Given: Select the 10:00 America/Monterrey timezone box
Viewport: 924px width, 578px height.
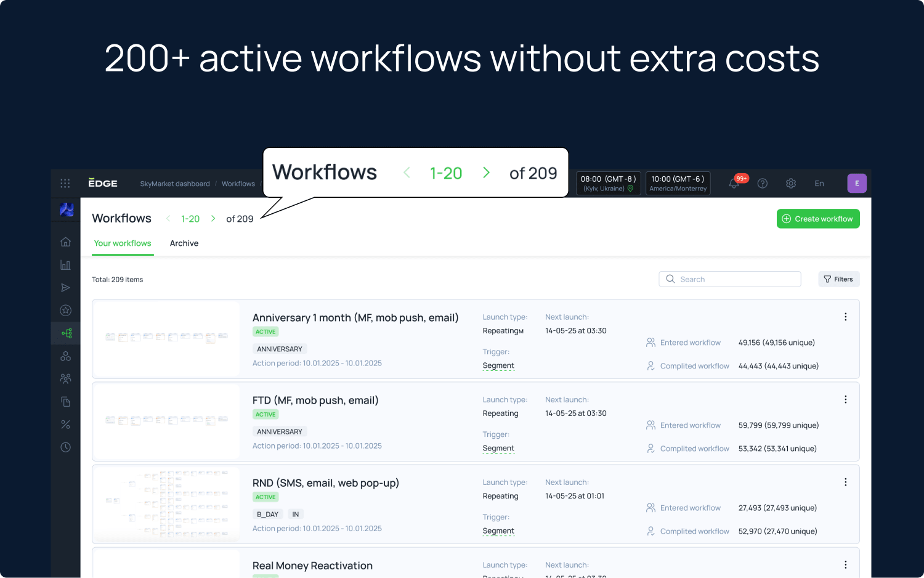Looking at the screenshot, I should [x=678, y=183].
